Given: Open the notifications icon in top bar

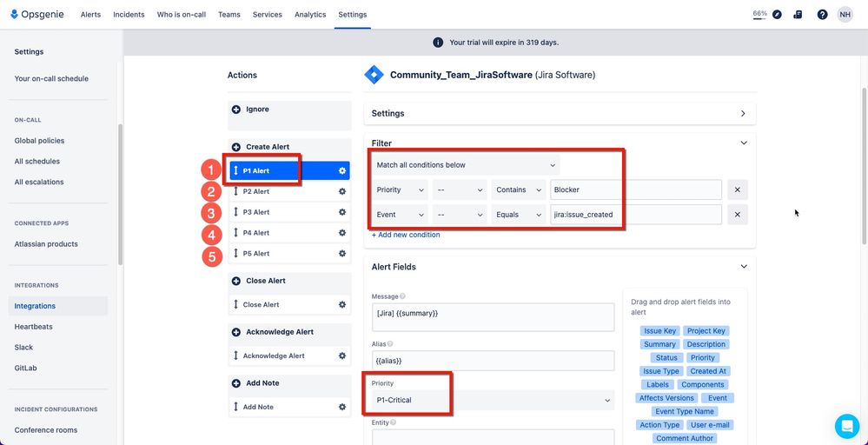Looking at the screenshot, I should (798, 15).
